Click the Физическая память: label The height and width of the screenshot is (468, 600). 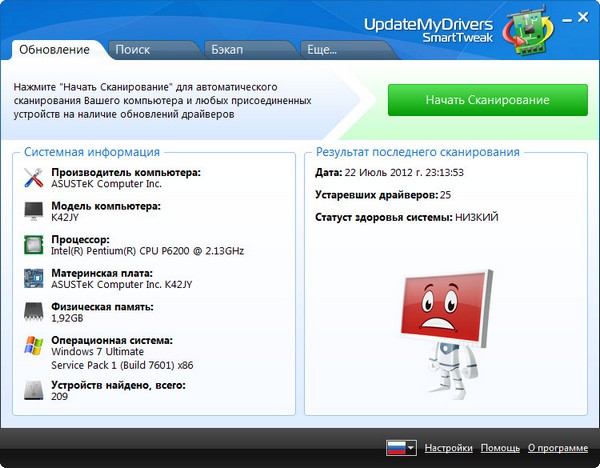pos(102,307)
